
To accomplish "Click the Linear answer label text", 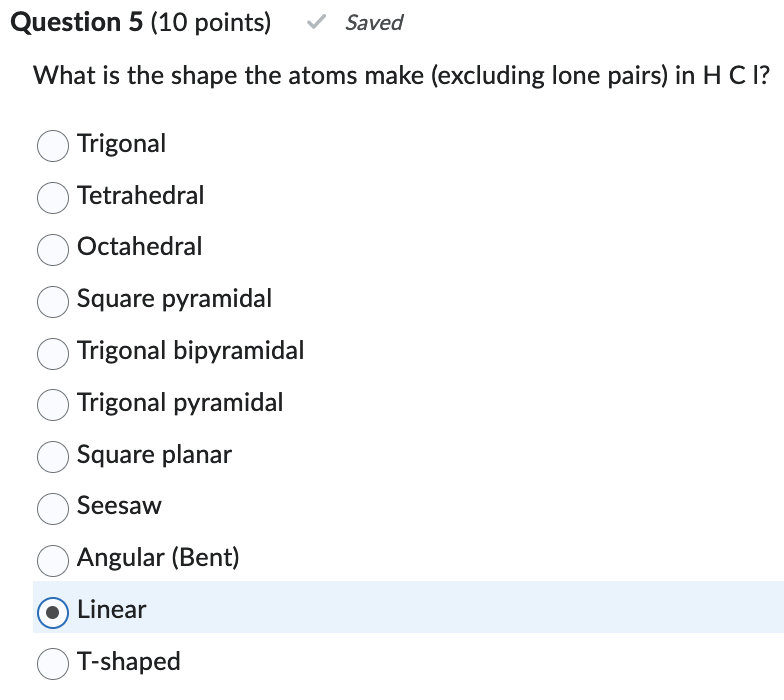I will [x=112, y=609].
